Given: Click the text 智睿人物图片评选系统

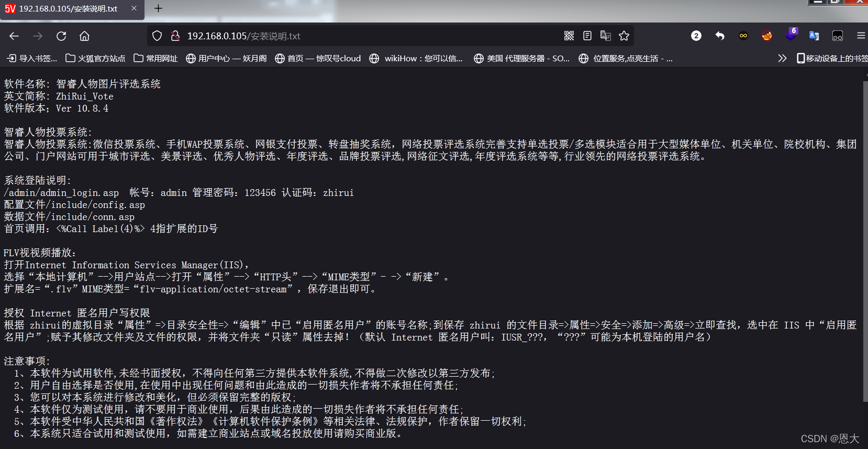Looking at the screenshot, I should coord(108,84).
